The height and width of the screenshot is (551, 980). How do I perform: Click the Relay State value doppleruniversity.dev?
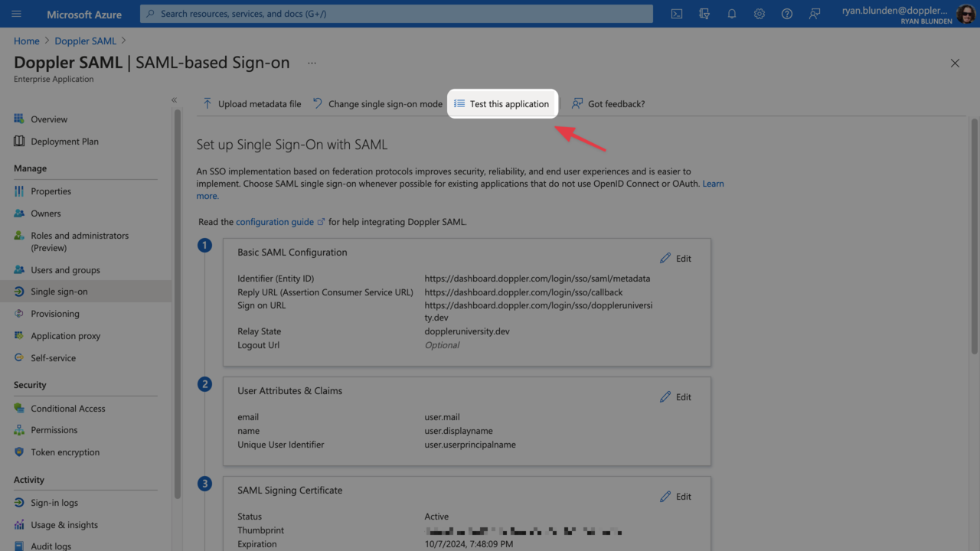467,331
